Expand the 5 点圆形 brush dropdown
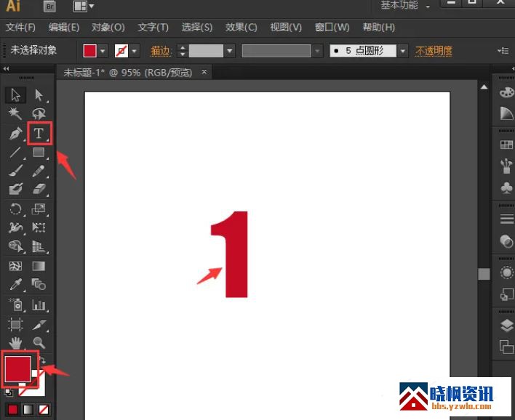The height and width of the screenshot is (420, 515). pyautogui.click(x=402, y=51)
